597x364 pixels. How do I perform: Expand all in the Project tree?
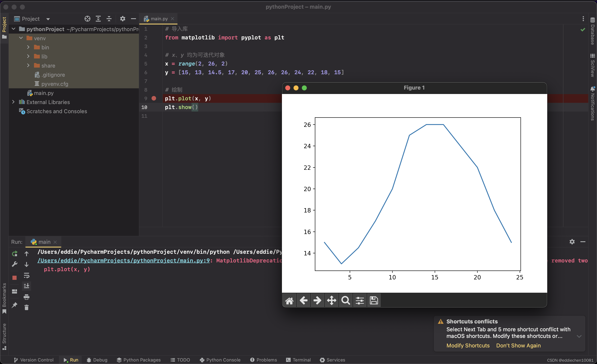[x=98, y=19]
